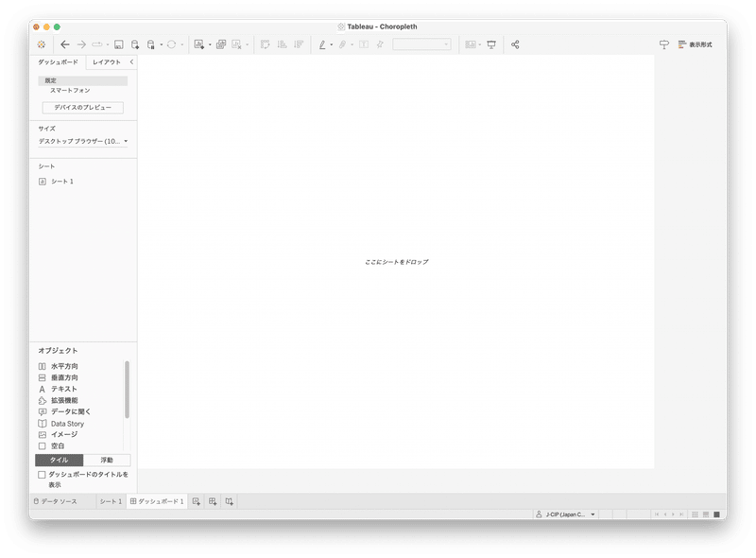Click the swap rows and columns icon
This screenshot has height=558, width=756.
(x=266, y=44)
